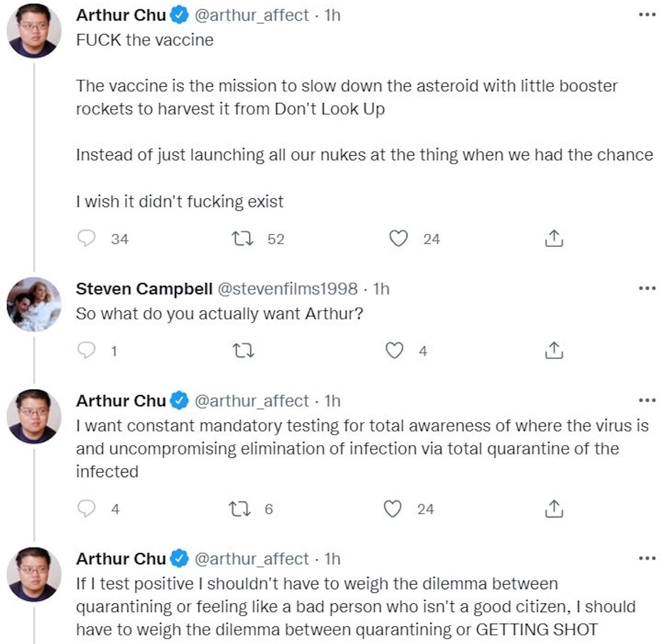The height and width of the screenshot is (644, 669).
Task: Like Steven Campbell's tweet
Action: (394, 350)
